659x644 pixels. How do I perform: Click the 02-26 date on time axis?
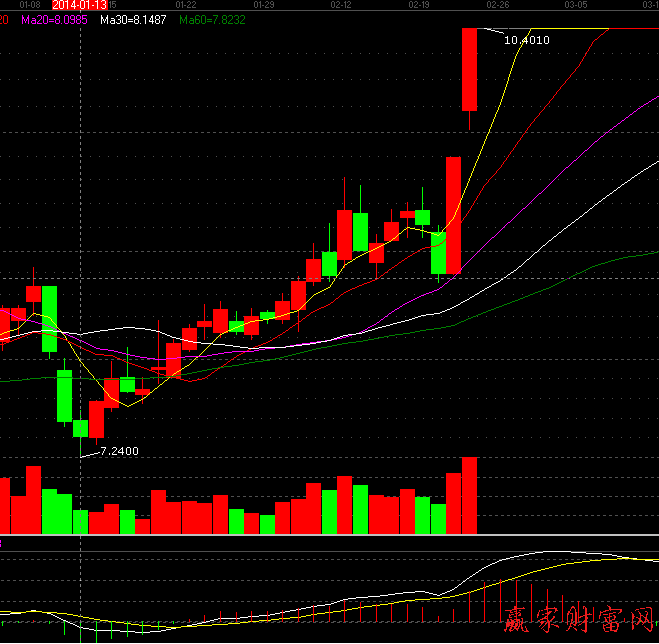497,5
